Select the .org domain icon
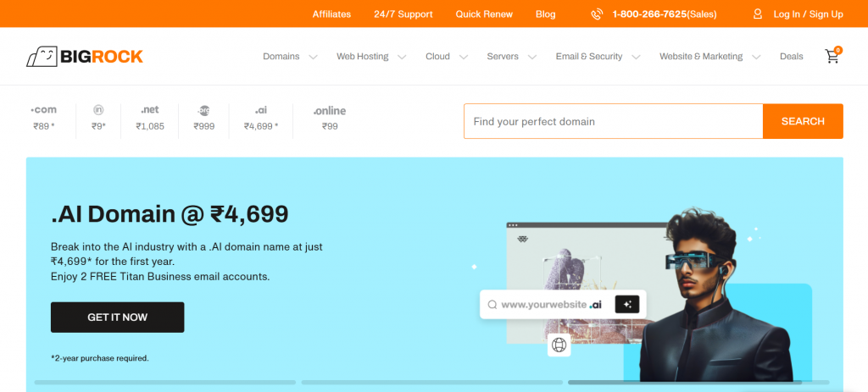Viewport: 868px width, 392px height. click(x=203, y=110)
